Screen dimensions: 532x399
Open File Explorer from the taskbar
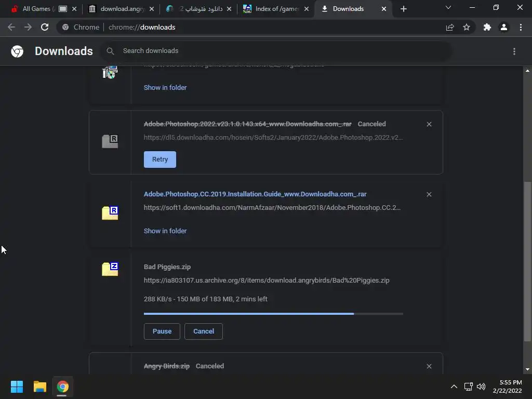tap(39, 387)
